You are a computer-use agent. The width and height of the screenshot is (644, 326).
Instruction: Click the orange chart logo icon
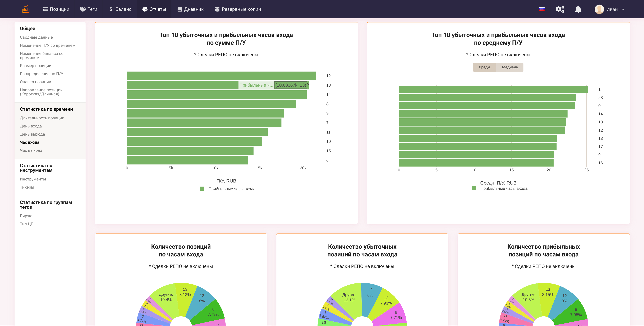26,9
